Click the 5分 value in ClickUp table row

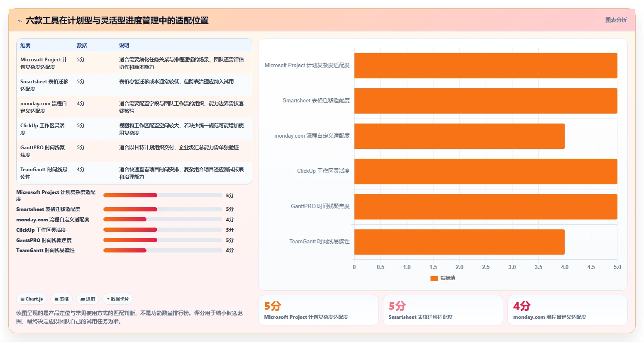coord(80,126)
